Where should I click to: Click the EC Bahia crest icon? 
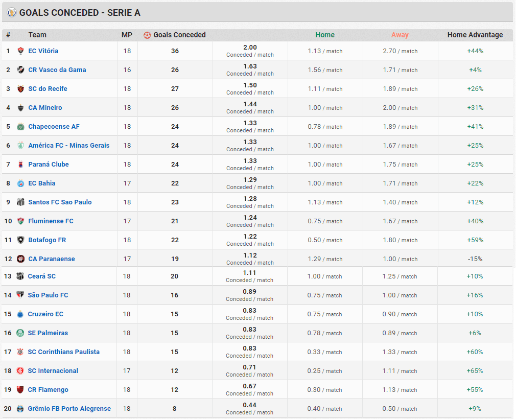(x=21, y=183)
